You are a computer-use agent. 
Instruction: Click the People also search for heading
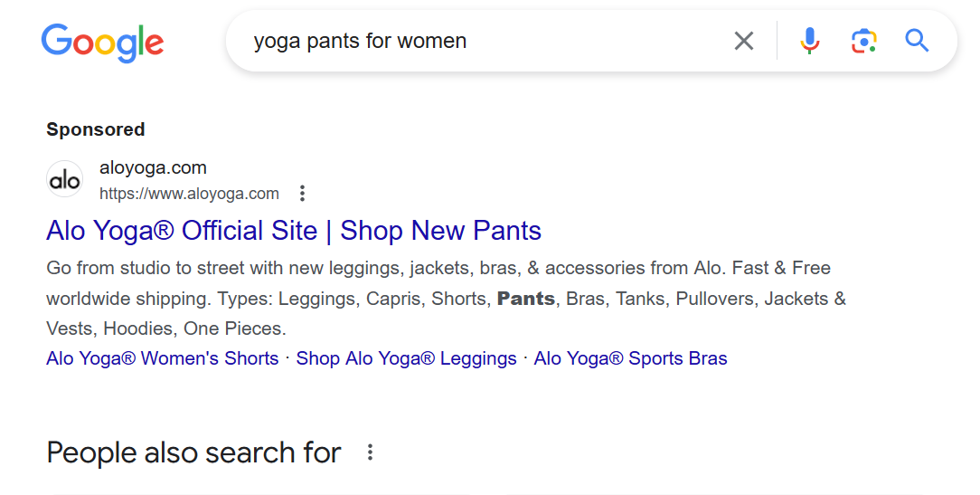(x=193, y=452)
